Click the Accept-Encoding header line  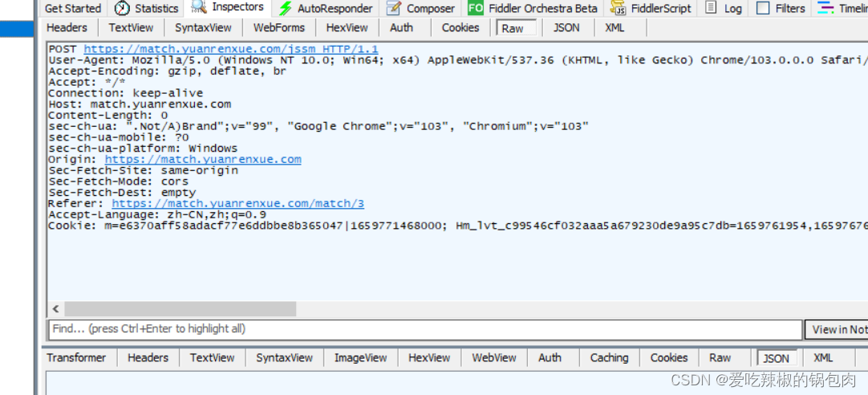(168, 71)
